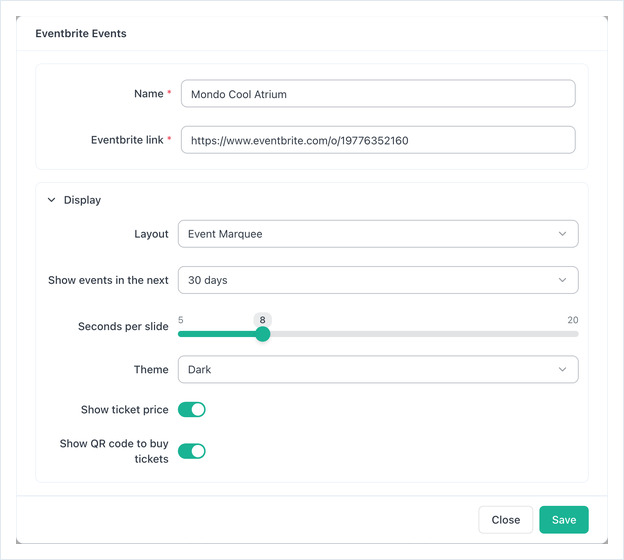Click the Eventbrite Events dialog title

point(81,33)
